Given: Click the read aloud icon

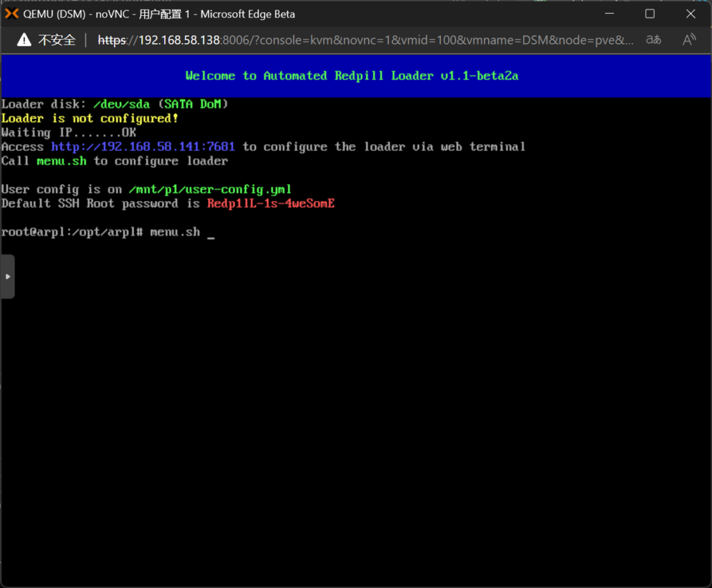Looking at the screenshot, I should tap(689, 40).
